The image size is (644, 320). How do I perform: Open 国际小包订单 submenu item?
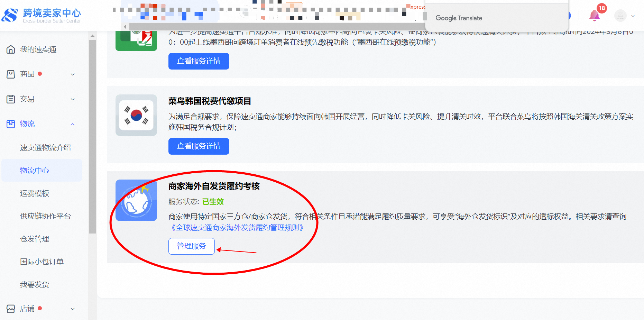(x=42, y=262)
